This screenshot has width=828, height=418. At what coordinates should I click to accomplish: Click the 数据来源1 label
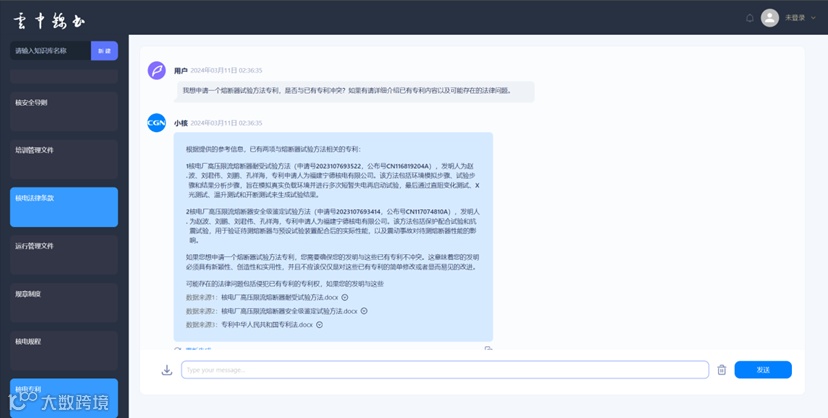pyautogui.click(x=201, y=298)
